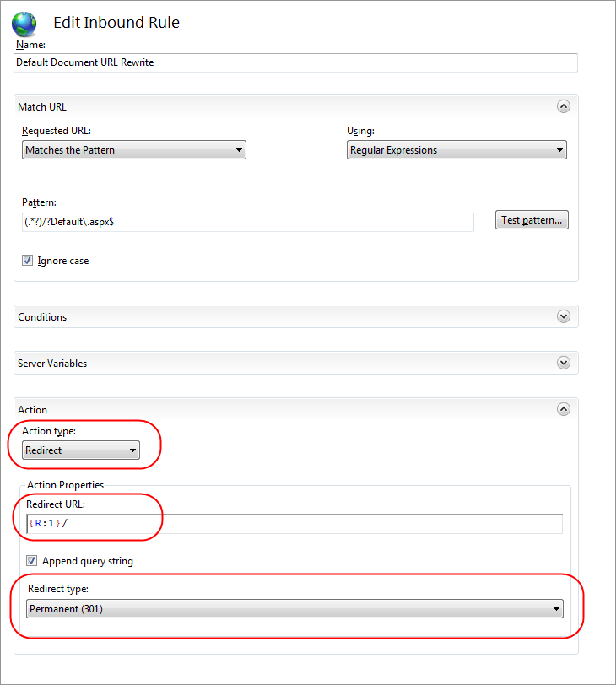Viewport: 616px width, 685px height.
Task: Uncheck Append query string checkbox
Action: pos(31,560)
